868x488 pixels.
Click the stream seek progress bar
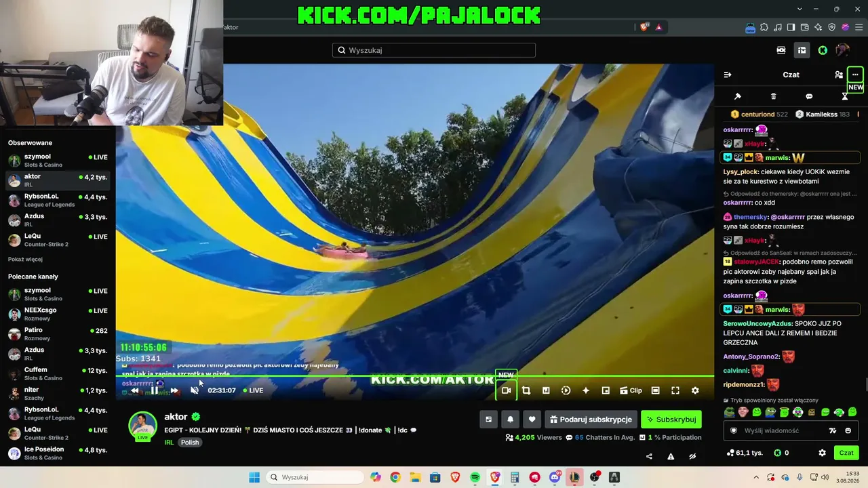[x=415, y=376]
